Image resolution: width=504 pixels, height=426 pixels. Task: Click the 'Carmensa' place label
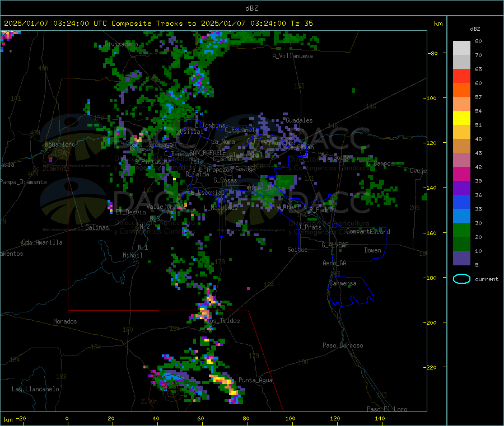pyautogui.click(x=343, y=284)
